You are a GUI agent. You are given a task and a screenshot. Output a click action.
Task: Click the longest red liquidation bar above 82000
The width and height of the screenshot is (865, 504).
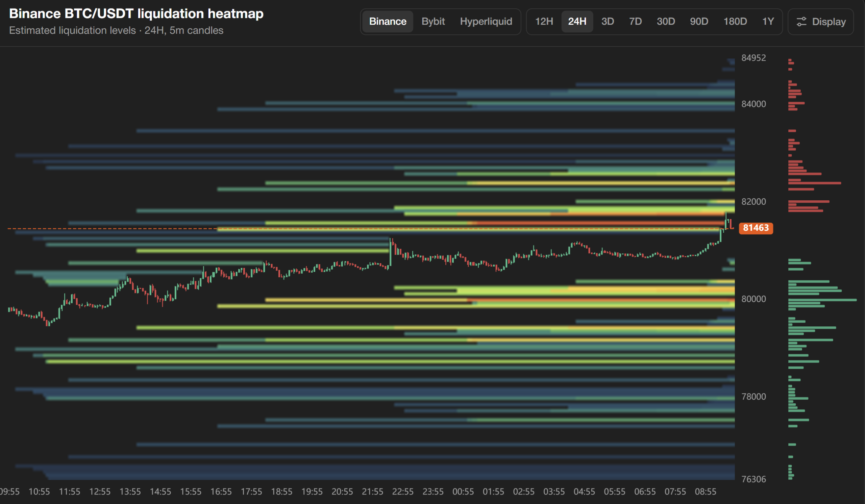click(815, 183)
